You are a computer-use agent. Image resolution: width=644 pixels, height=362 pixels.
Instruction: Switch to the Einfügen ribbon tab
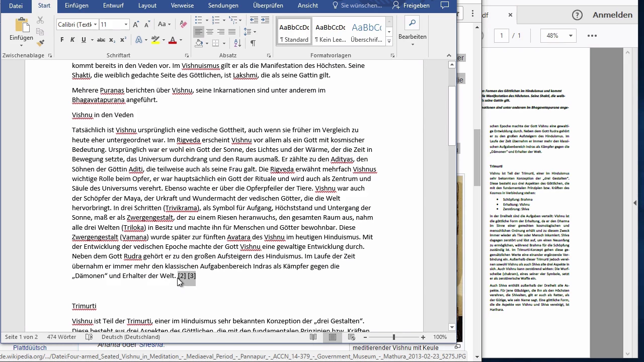click(x=76, y=6)
